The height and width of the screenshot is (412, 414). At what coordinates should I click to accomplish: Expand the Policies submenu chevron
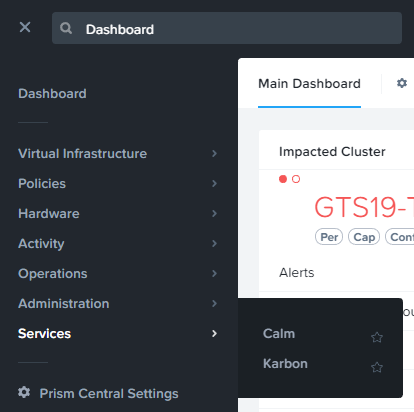pyautogui.click(x=214, y=184)
